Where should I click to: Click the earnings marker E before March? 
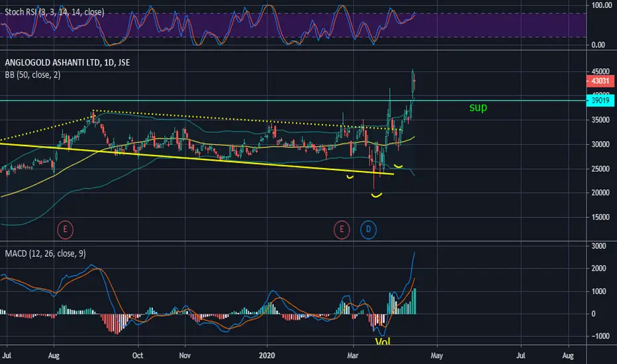(342, 230)
